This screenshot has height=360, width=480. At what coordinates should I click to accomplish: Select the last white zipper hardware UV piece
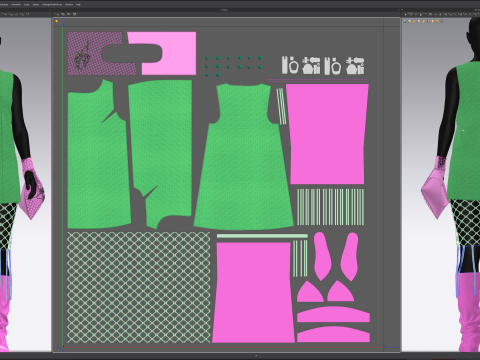pos(355,66)
